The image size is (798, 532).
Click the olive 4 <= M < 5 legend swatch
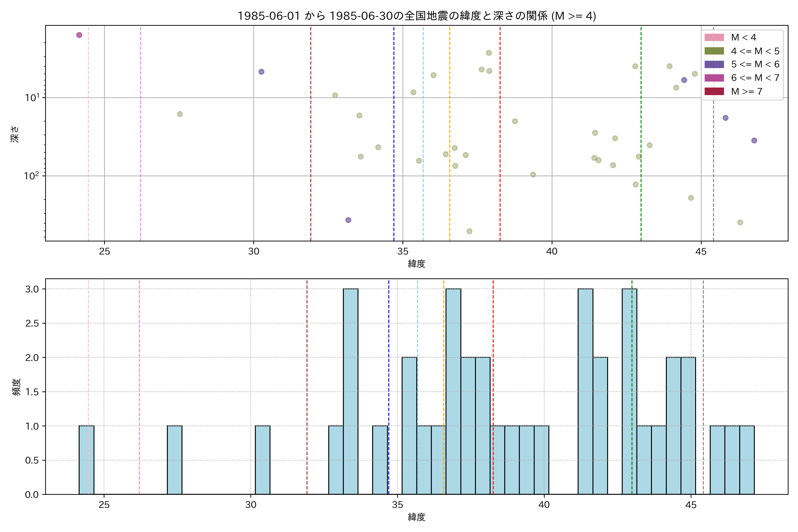[x=714, y=51]
